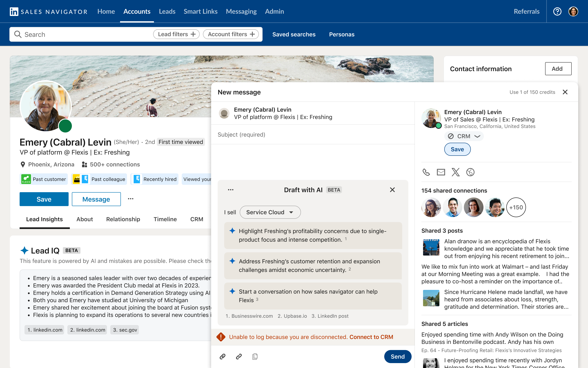Click the +150 shared connections circle
Viewport: 588px width, 368px height.
click(x=516, y=207)
